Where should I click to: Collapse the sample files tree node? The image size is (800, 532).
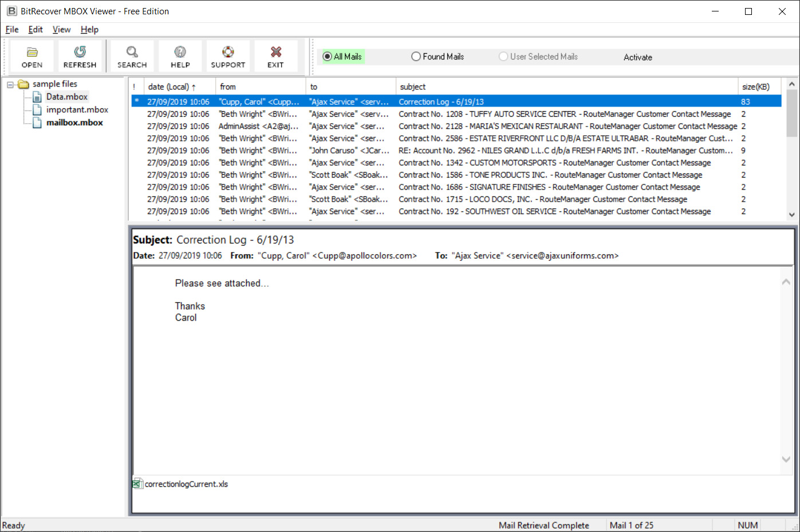click(x=10, y=85)
